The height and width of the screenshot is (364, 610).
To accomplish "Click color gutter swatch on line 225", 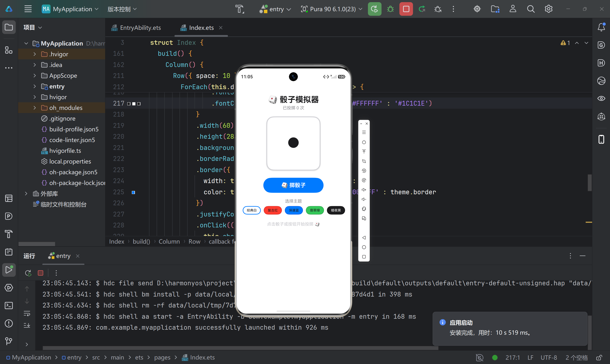I will click(x=133, y=192).
